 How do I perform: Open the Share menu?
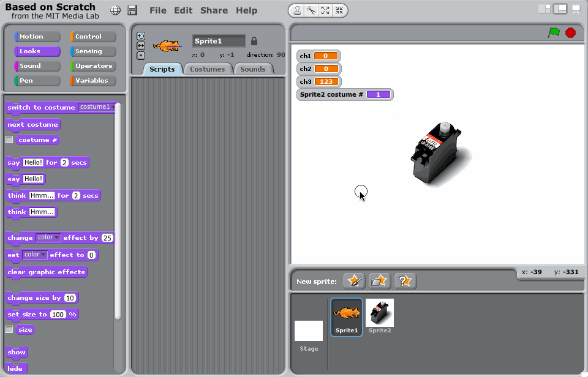(x=214, y=10)
